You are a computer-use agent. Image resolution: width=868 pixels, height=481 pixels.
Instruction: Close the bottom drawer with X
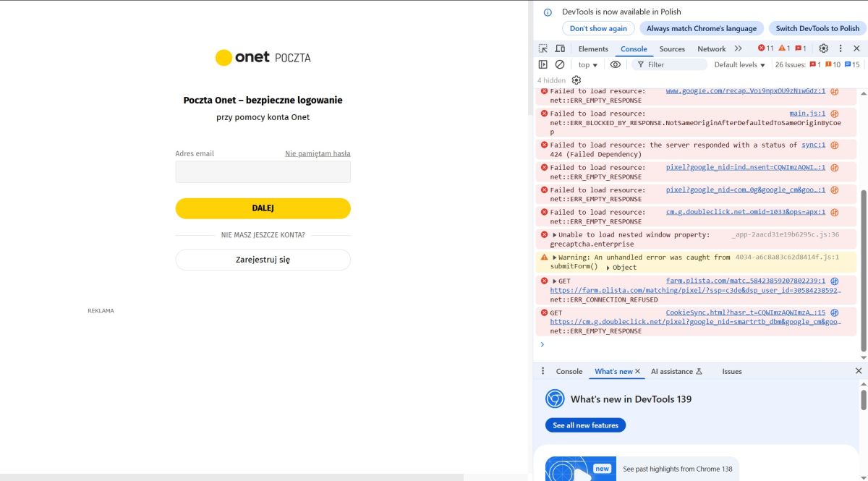pos(859,371)
